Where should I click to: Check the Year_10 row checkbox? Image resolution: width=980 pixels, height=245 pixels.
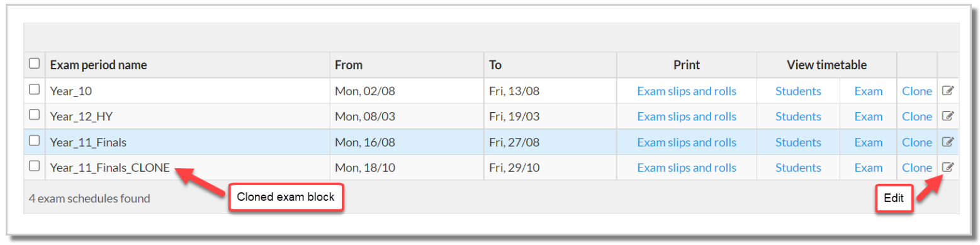35,89
